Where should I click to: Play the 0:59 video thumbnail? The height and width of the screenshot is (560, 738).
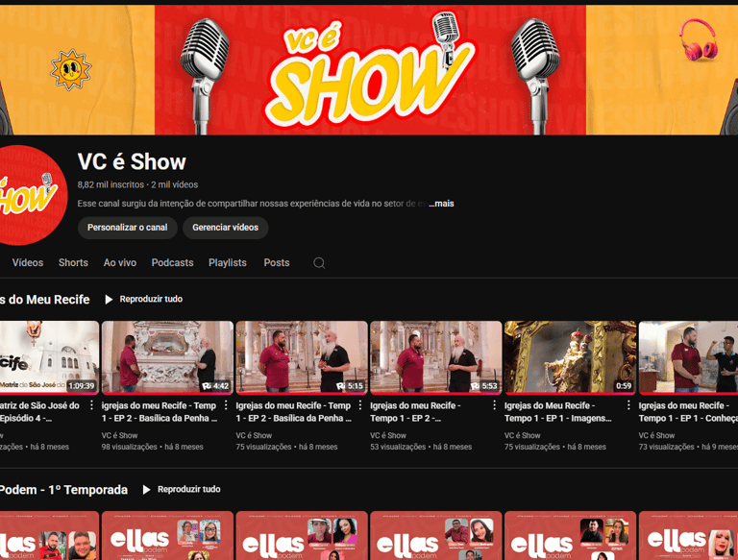[570, 357]
